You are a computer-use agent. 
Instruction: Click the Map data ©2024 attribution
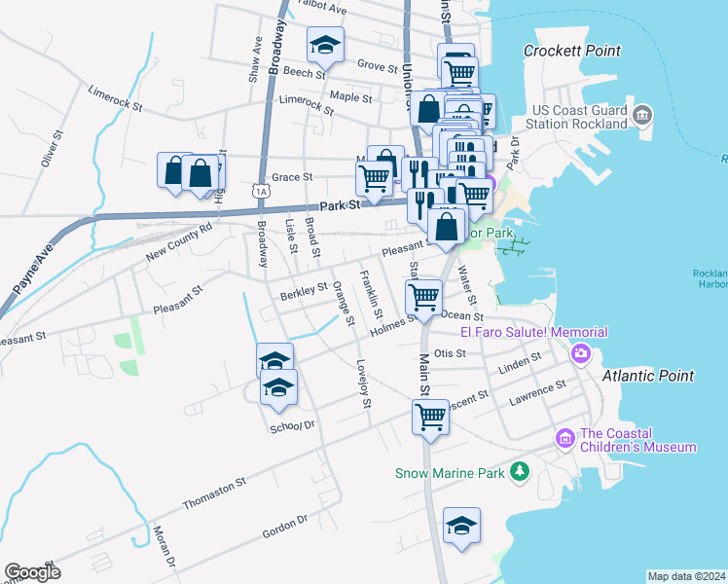[686, 576]
